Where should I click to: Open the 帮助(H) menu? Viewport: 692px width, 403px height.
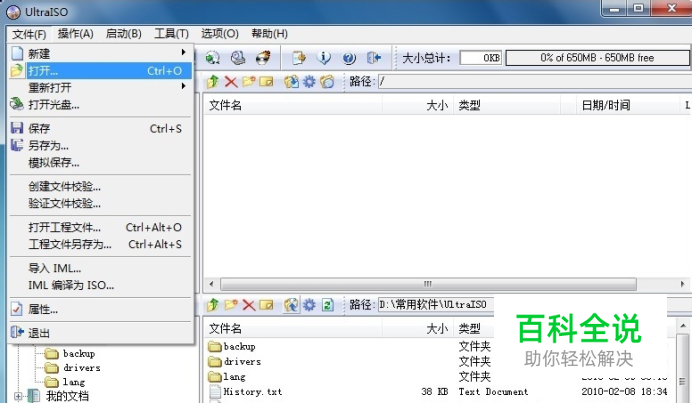click(270, 34)
